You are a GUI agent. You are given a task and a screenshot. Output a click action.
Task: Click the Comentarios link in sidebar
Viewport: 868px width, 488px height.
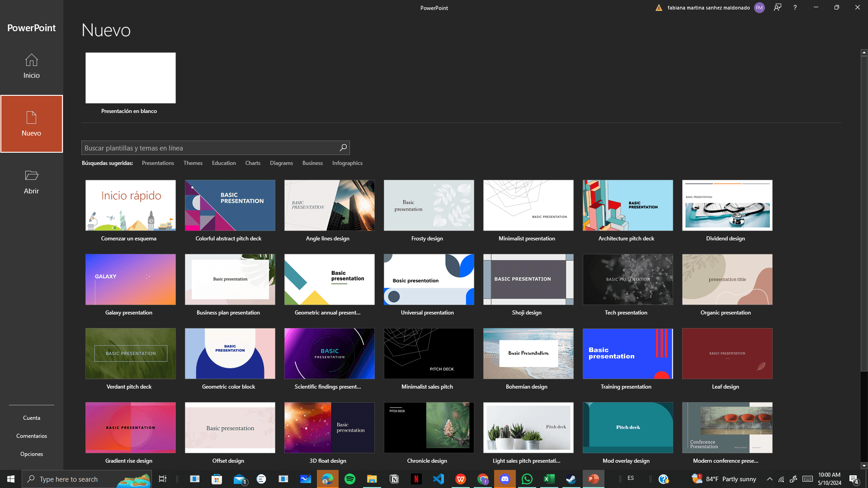pos(32,436)
